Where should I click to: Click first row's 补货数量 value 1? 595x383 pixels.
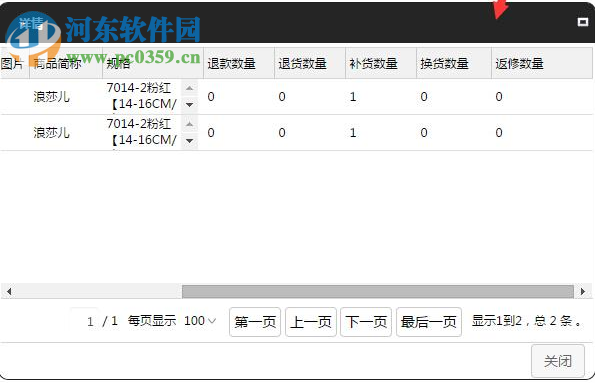coord(353,97)
